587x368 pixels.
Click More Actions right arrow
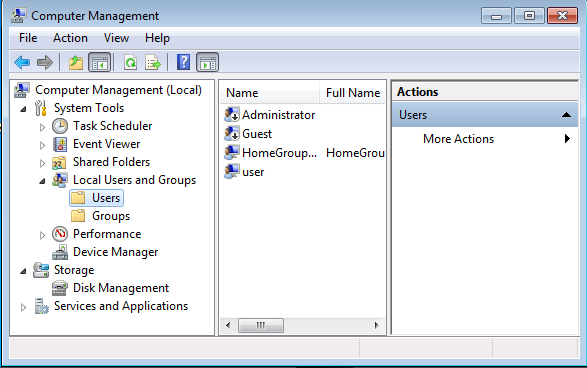[567, 139]
